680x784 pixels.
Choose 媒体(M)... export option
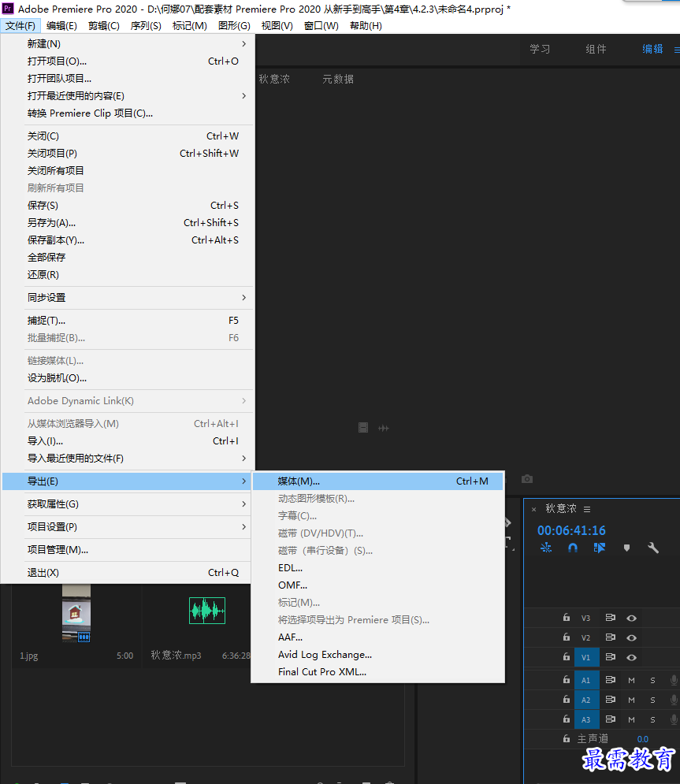pyautogui.click(x=378, y=481)
